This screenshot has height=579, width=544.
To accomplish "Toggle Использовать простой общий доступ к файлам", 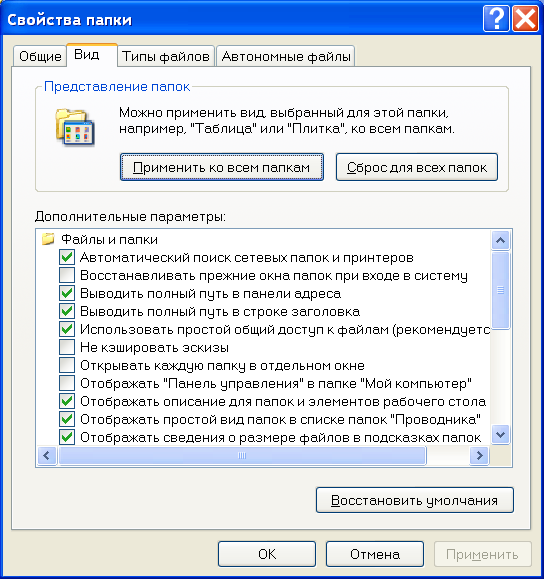I will 67,329.
